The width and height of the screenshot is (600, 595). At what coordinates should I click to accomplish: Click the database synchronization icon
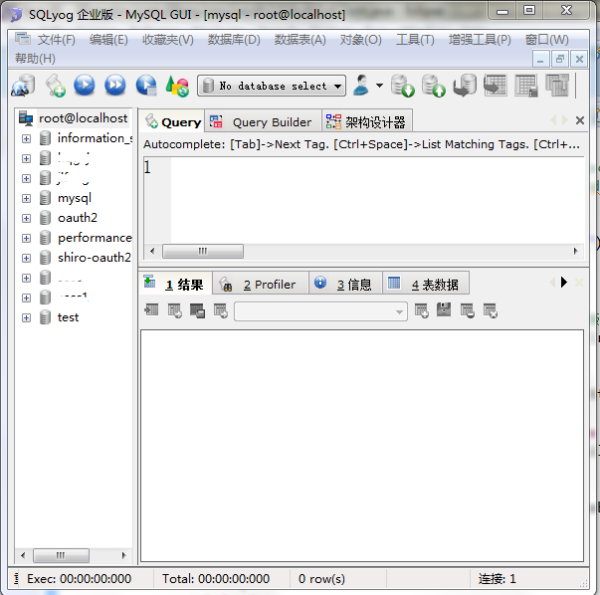pos(465,85)
